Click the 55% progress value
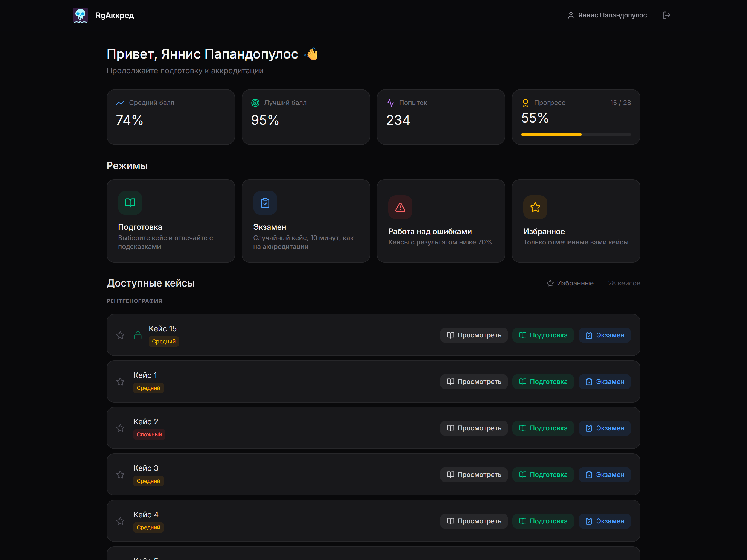747x560 pixels. tap(535, 118)
